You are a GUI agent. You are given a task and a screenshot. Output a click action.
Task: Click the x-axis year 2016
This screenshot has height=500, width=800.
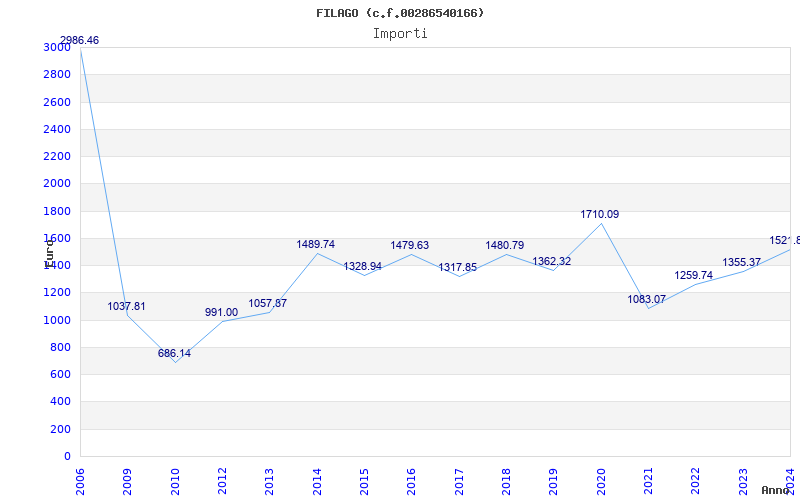pyautogui.click(x=412, y=482)
